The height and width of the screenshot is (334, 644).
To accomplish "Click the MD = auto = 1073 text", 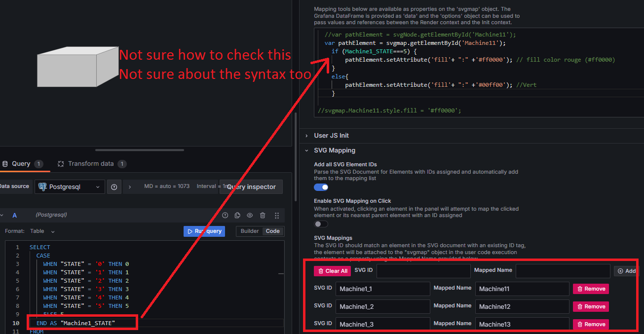I will pos(167,186).
